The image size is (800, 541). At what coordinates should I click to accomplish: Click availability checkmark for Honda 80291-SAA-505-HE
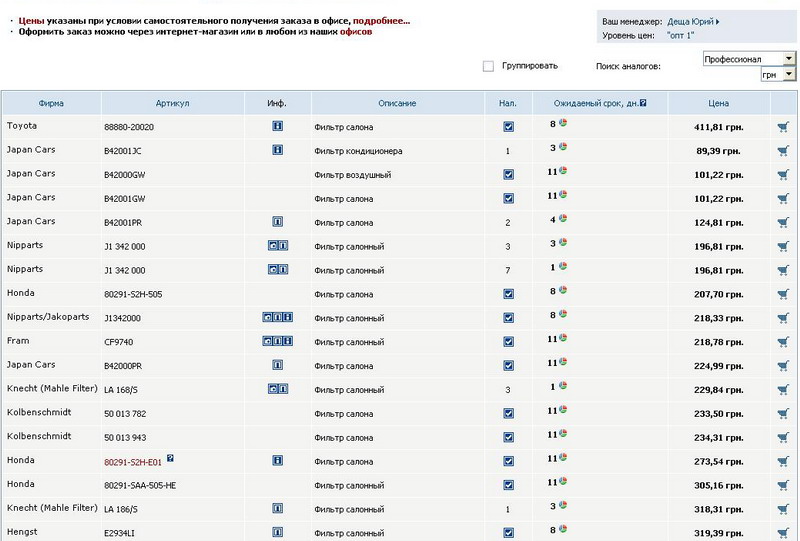pos(508,485)
